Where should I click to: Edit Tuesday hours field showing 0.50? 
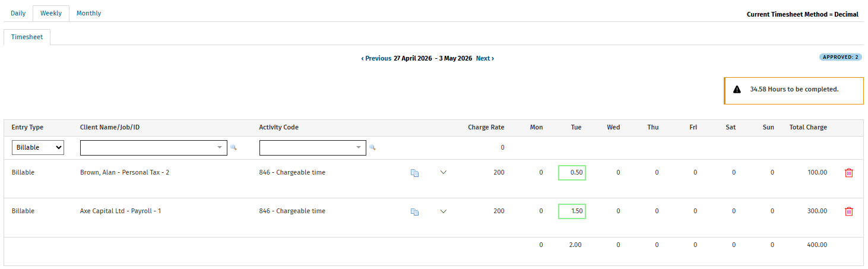point(572,173)
